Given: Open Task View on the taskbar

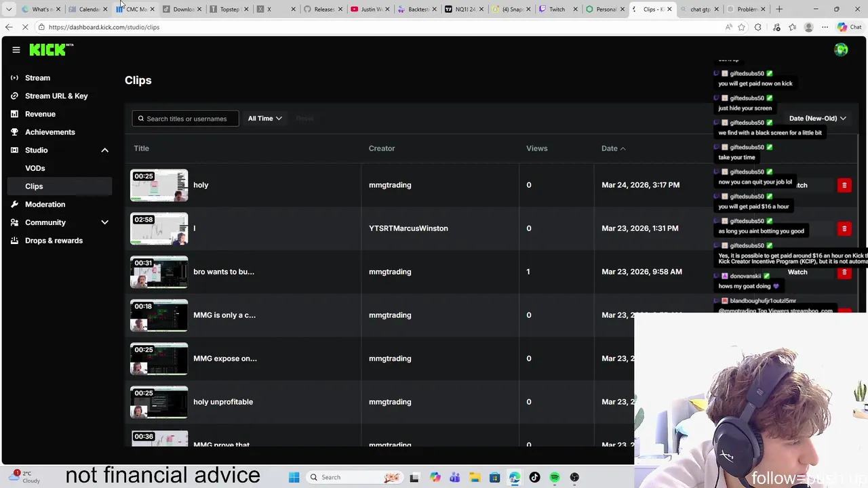Looking at the screenshot, I should [x=414, y=477].
